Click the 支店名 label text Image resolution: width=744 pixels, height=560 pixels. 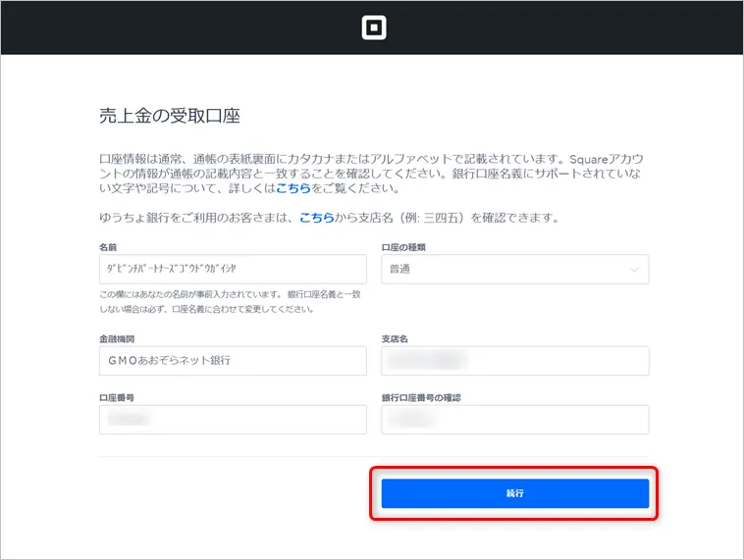pos(394,338)
